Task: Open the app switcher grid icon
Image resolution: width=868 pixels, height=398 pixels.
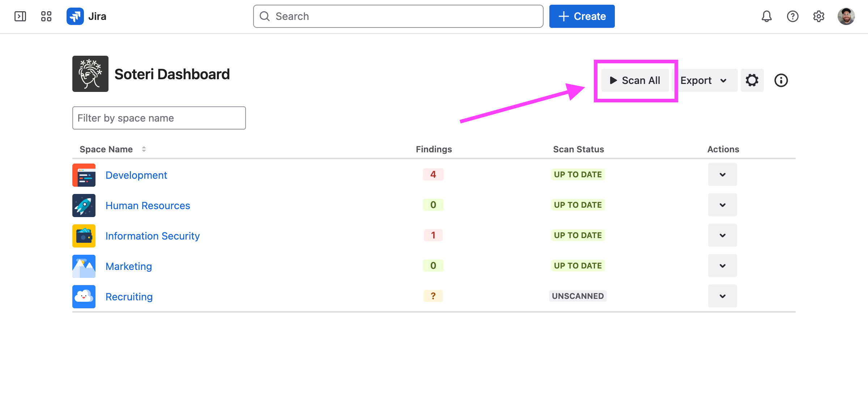Action: click(46, 16)
